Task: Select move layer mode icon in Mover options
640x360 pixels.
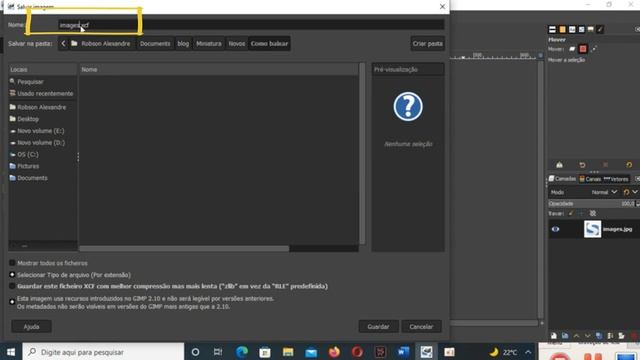Action: tap(572, 49)
